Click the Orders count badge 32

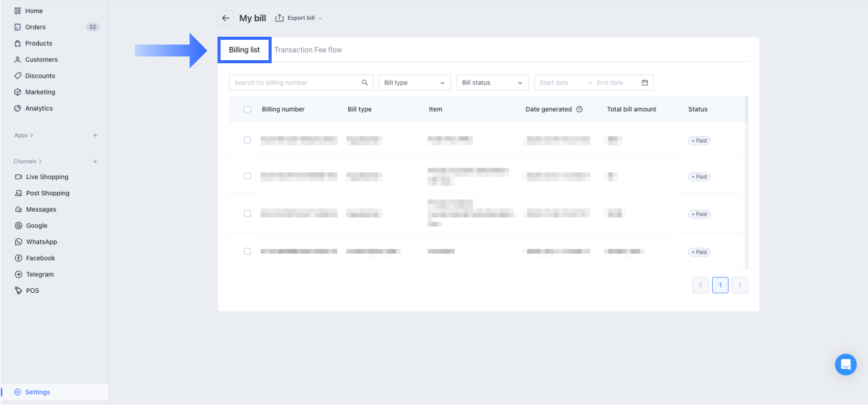[92, 27]
